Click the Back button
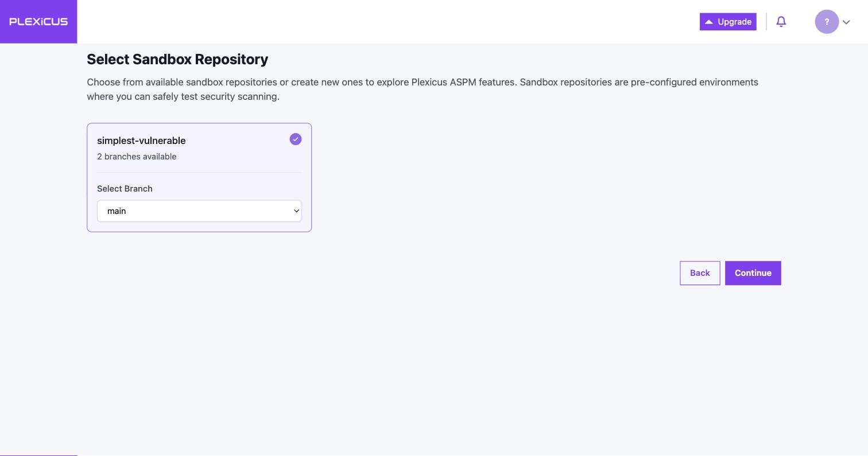The image size is (868, 456). (x=700, y=273)
